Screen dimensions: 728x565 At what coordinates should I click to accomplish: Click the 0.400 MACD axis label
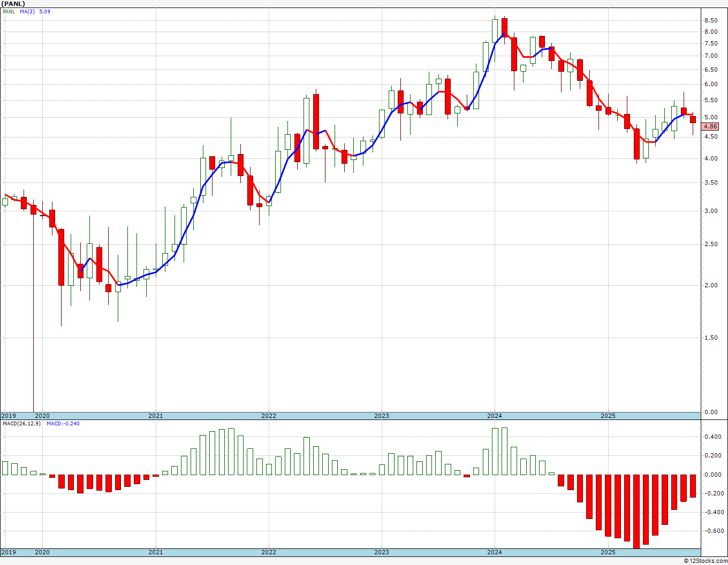(712, 437)
